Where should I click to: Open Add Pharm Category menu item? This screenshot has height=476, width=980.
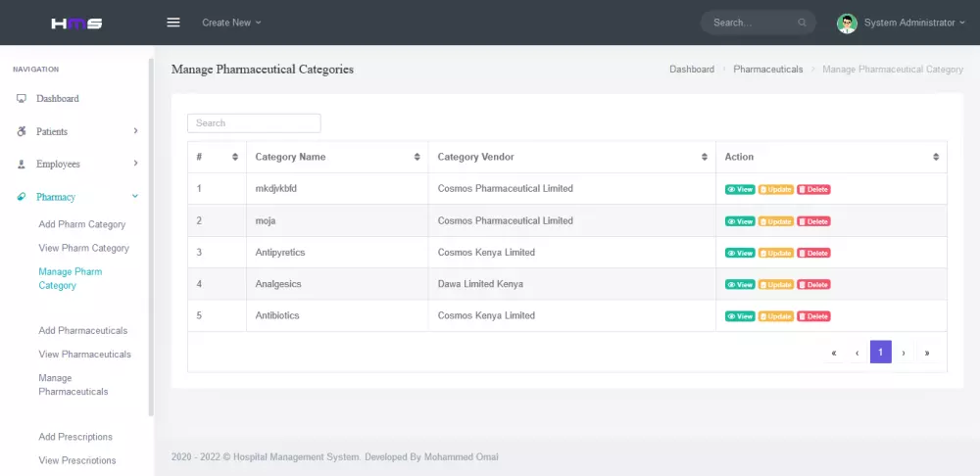[82, 224]
